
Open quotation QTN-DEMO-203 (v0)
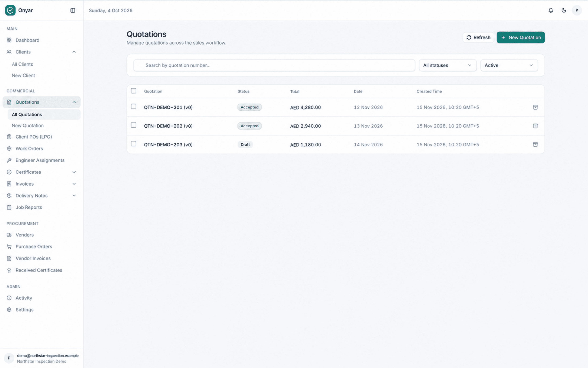click(168, 145)
